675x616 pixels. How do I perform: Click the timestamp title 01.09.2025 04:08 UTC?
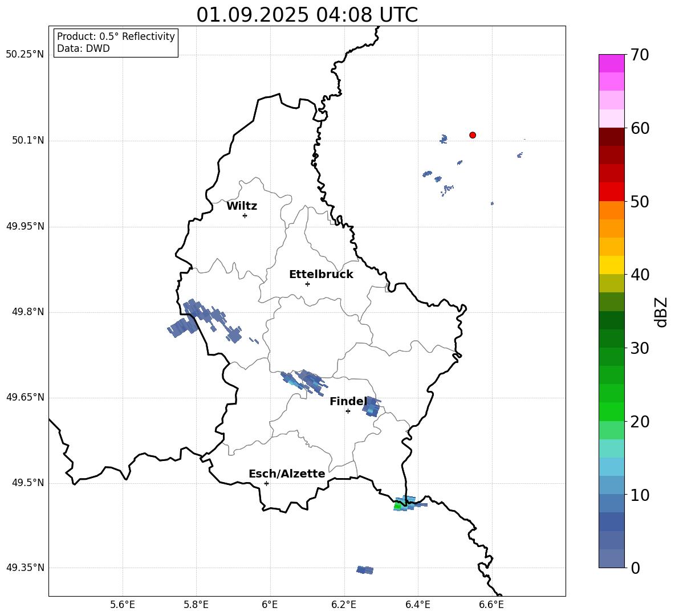click(307, 15)
